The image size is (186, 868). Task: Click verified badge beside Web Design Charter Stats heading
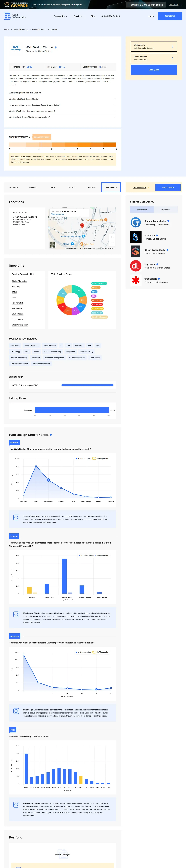pyautogui.click(x=51, y=435)
